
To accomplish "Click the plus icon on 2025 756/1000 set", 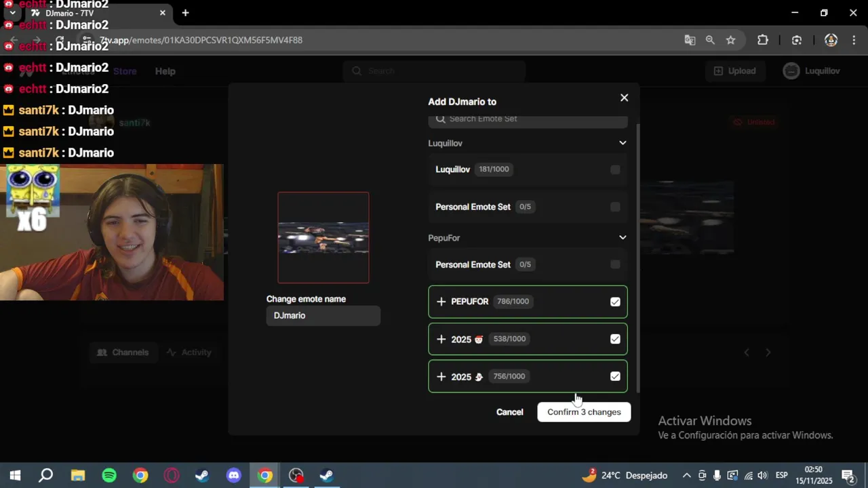I will 441,376.
